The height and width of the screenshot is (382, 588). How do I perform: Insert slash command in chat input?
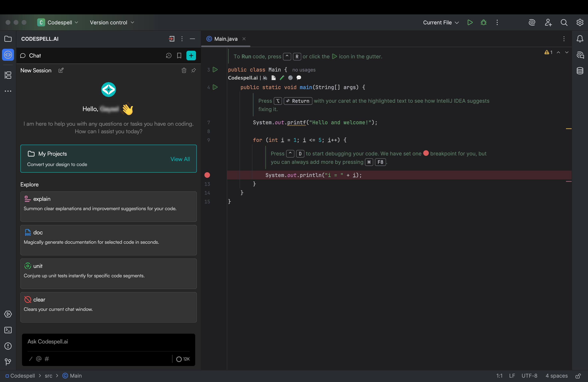[x=31, y=359]
